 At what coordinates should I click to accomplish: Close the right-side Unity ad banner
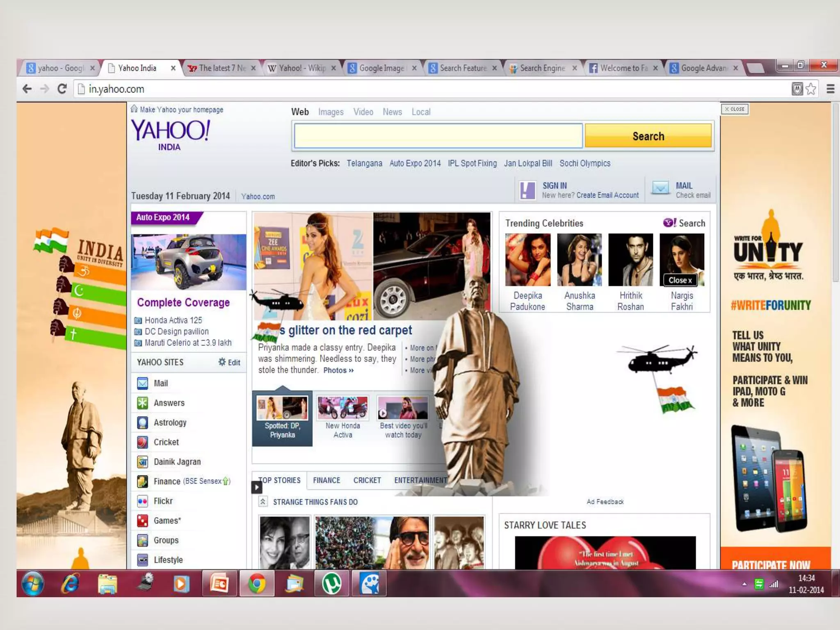click(735, 109)
